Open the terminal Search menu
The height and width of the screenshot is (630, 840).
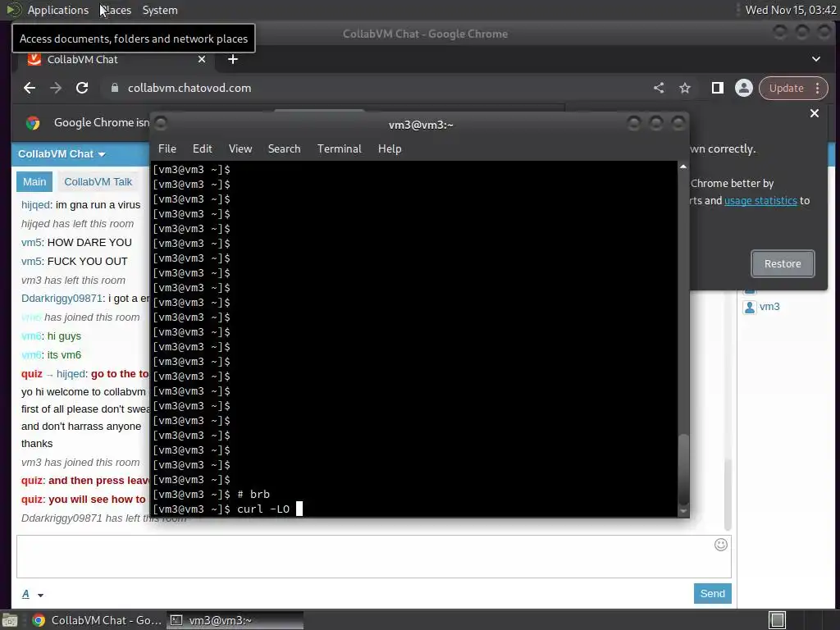point(284,149)
